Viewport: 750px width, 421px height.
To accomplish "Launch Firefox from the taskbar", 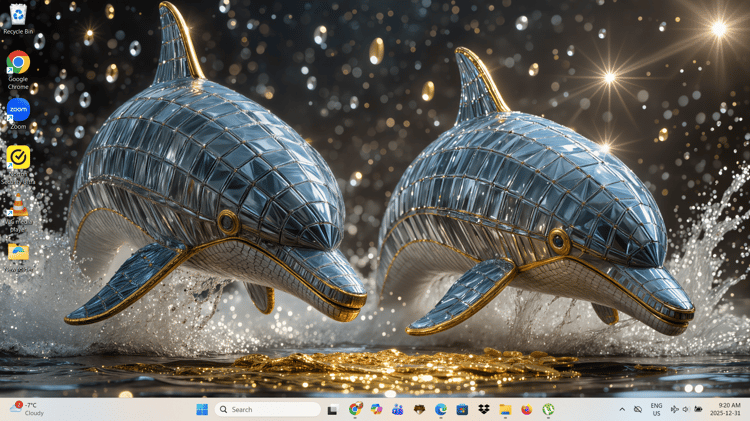I will pos(527,410).
